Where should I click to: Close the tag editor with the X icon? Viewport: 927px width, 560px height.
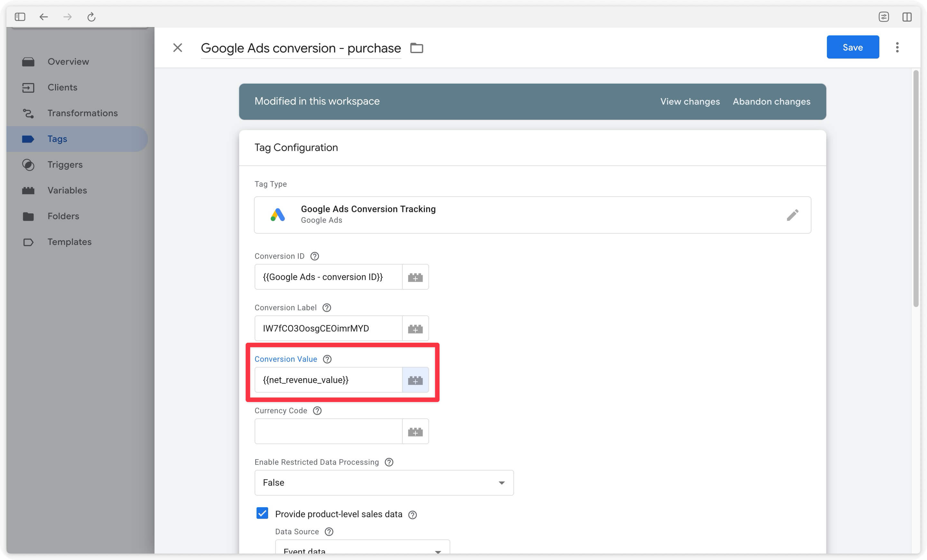[178, 48]
